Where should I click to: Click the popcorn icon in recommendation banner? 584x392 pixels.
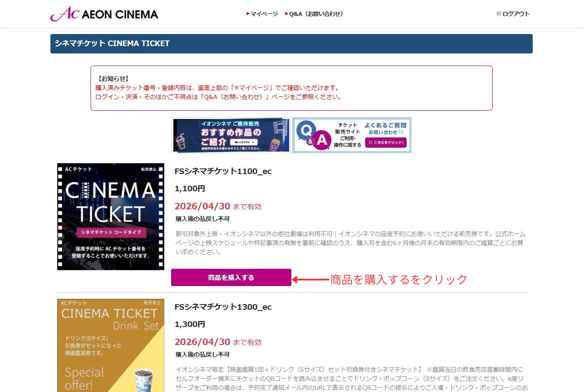coord(275,144)
